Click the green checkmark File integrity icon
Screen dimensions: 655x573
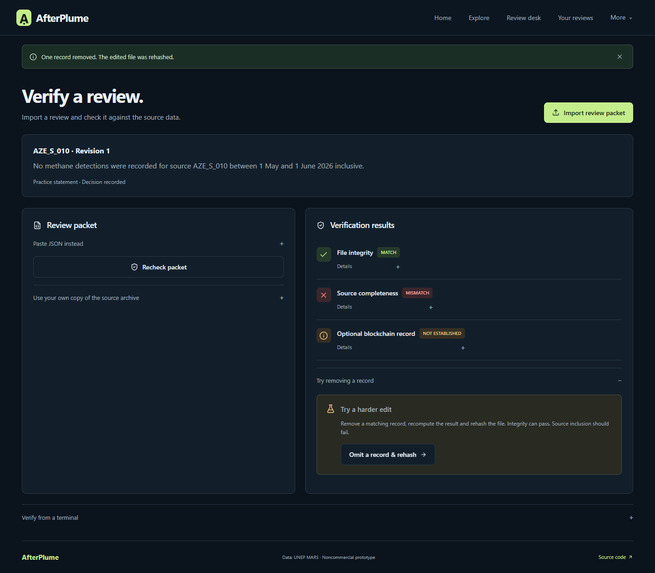click(324, 254)
